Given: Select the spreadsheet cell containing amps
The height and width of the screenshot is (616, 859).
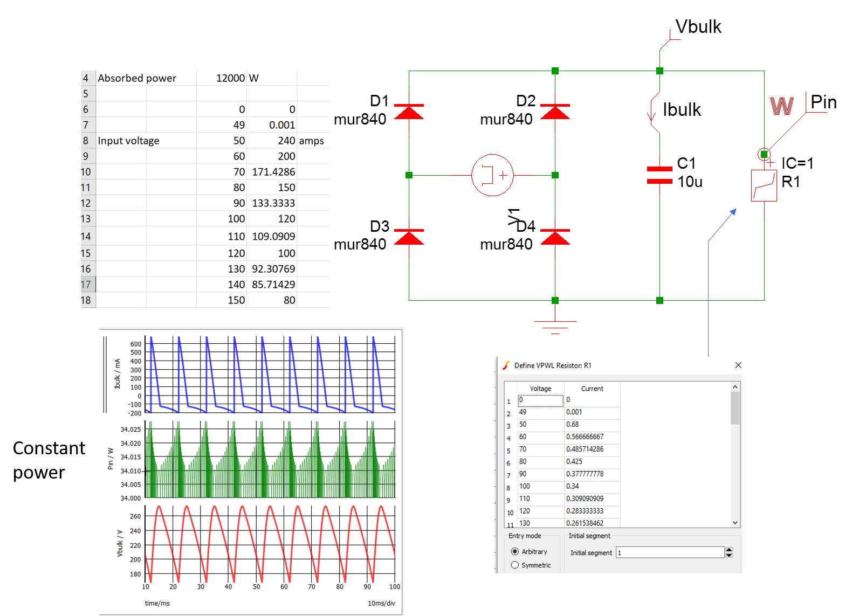Looking at the screenshot, I should [x=313, y=141].
